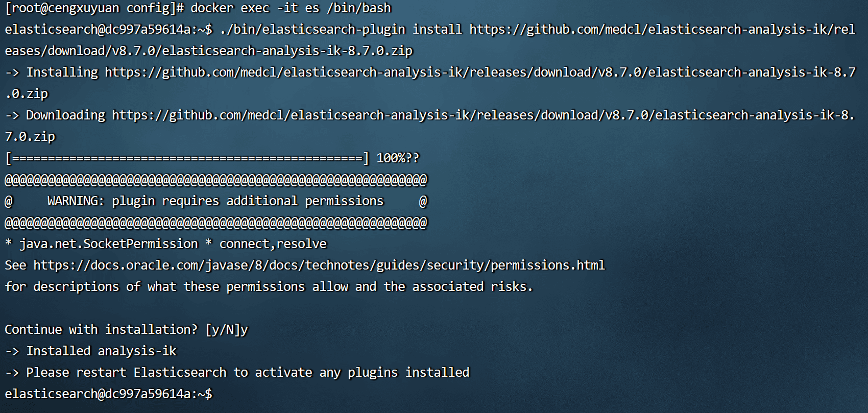Click the 'docker exec -it es /bin/bash' command
The image size is (868, 413).
[x=291, y=8]
